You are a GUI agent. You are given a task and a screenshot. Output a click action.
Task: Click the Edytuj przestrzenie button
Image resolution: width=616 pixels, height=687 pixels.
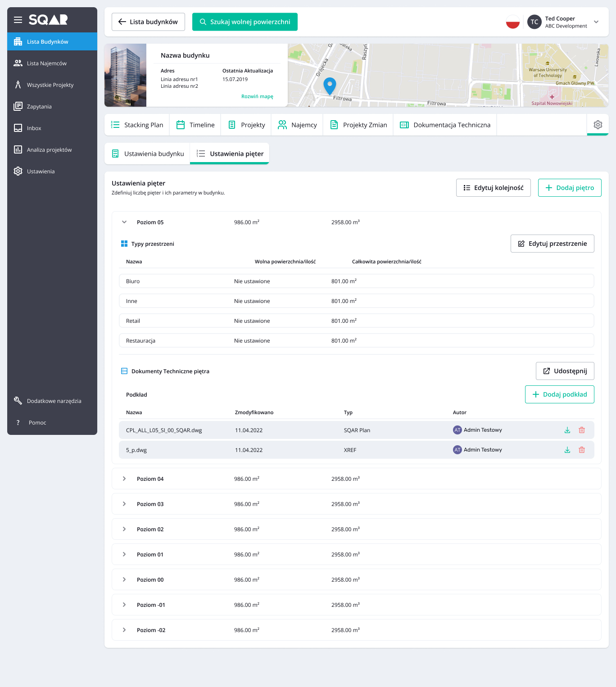coord(552,244)
